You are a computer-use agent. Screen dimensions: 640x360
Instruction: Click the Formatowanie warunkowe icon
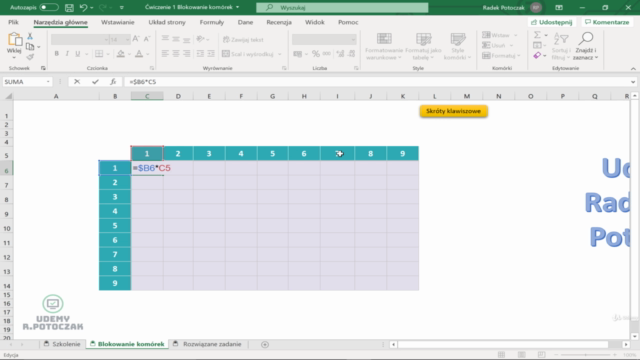[384, 39]
